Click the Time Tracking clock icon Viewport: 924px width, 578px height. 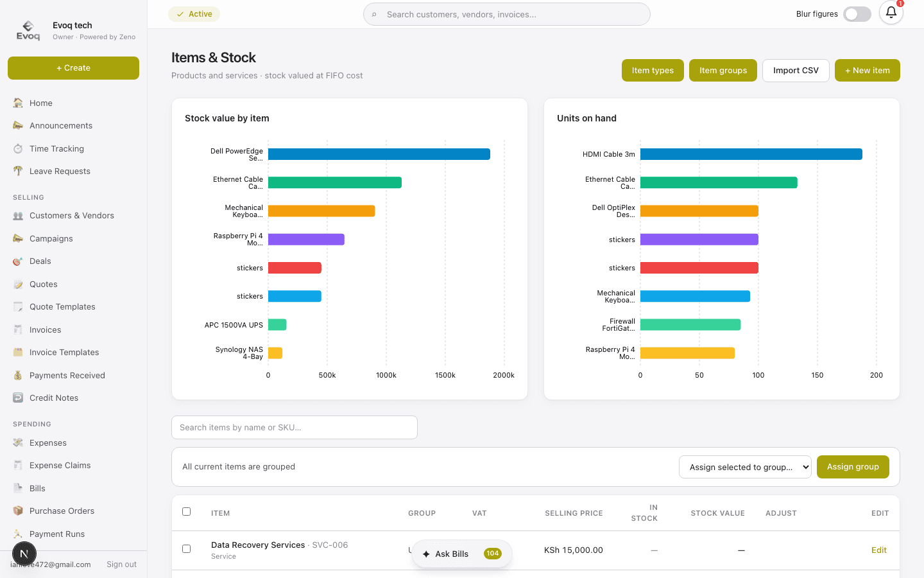point(18,148)
